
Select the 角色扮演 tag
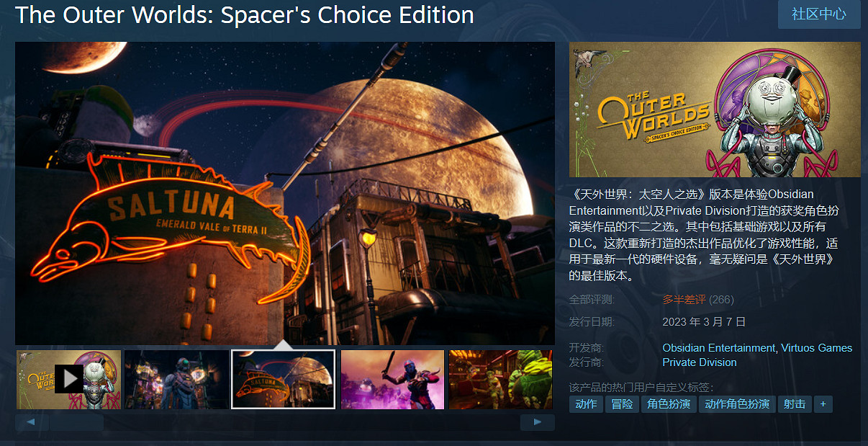pos(669,404)
